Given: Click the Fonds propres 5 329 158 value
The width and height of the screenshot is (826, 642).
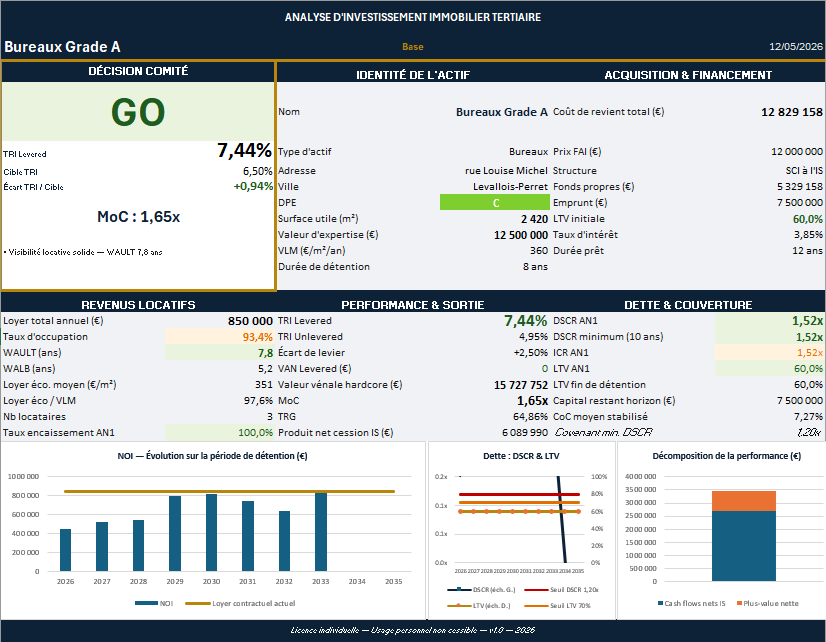Looking at the screenshot, I should (800, 186).
